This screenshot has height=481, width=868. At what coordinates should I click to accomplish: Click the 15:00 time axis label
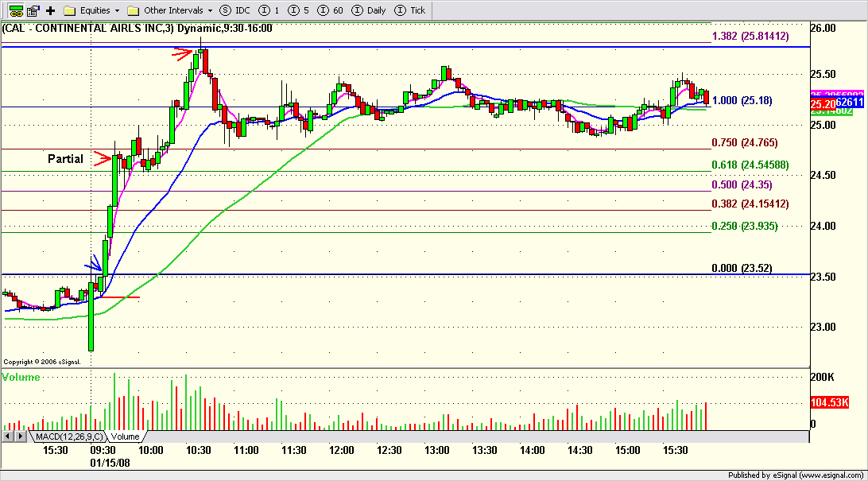pos(628,450)
